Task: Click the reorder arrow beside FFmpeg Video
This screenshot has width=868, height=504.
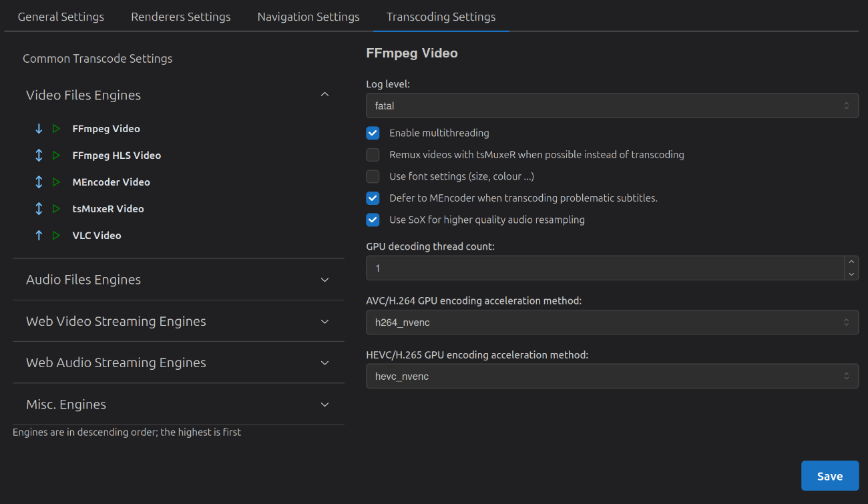Action: click(39, 129)
